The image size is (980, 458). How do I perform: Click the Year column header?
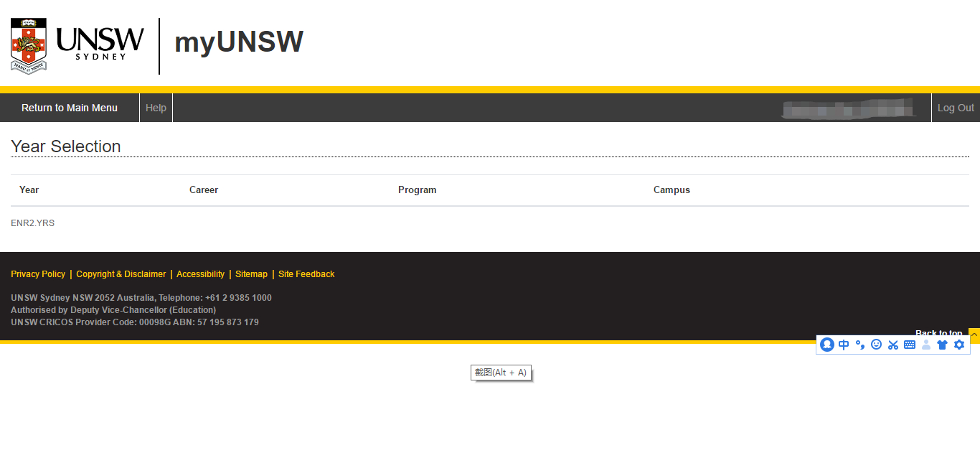coord(29,190)
